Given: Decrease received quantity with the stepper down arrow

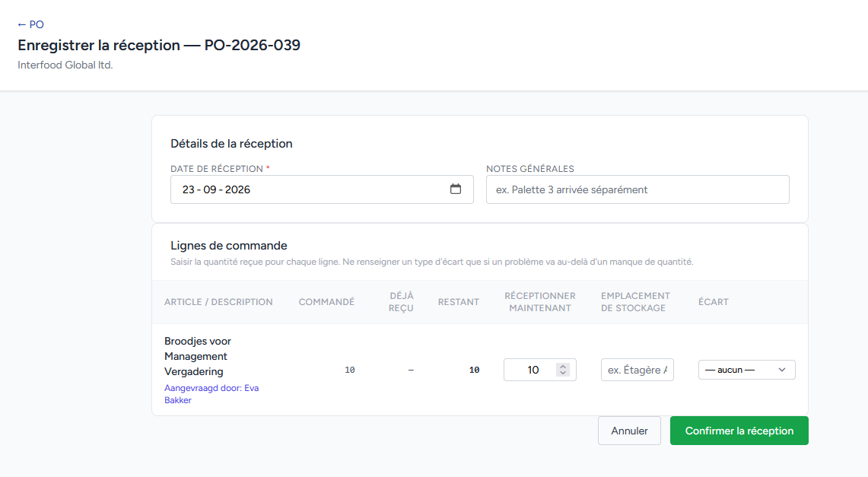Looking at the screenshot, I should click(x=563, y=374).
